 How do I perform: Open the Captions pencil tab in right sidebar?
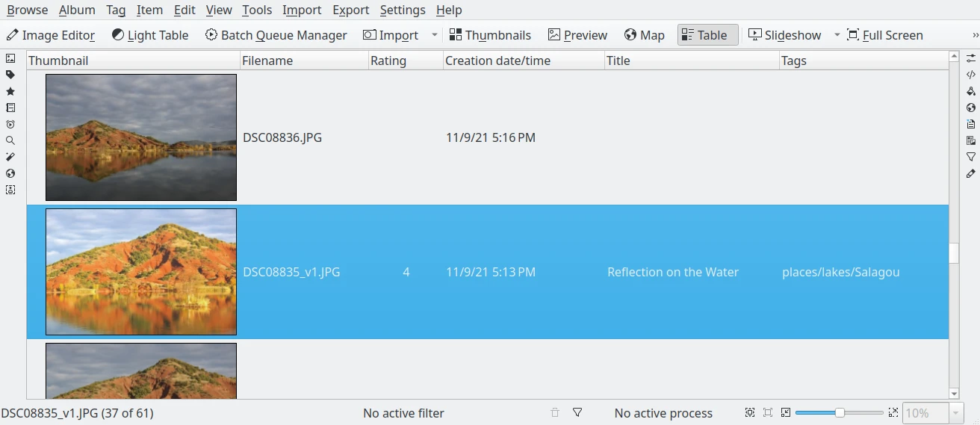click(971, 173)
